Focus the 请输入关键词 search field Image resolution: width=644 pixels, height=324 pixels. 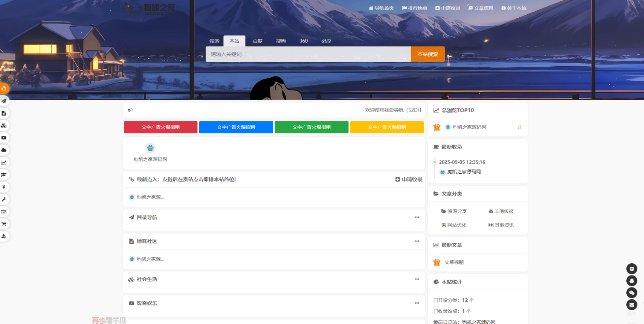pos(308,54)
